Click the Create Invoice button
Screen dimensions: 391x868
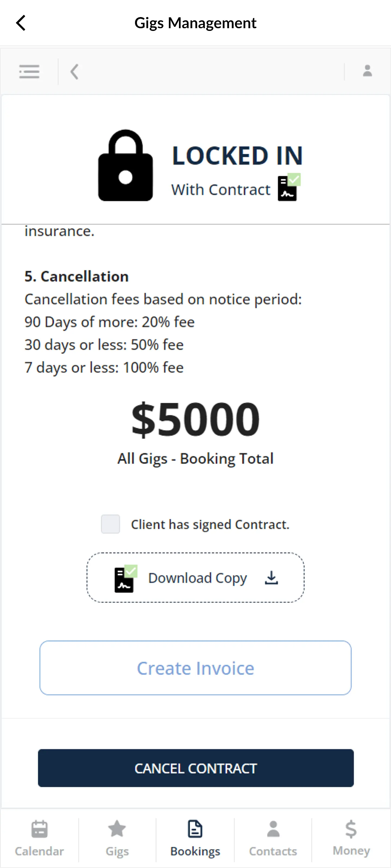[x=195, y=668]
